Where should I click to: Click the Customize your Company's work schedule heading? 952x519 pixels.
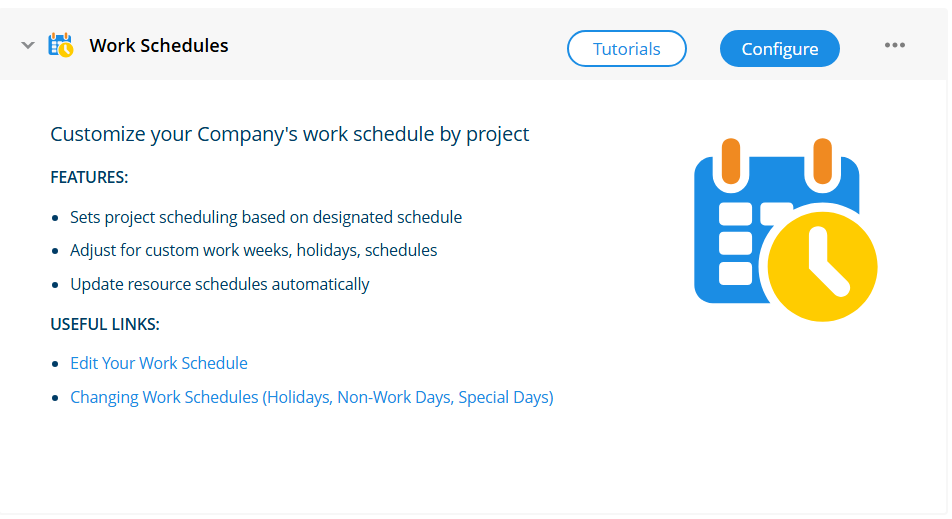290,134
